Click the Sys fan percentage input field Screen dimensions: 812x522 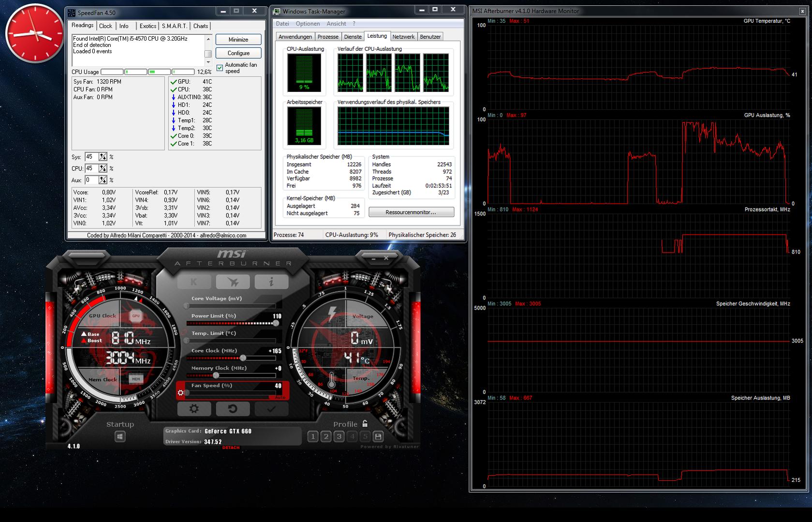[x=91, y=157]
